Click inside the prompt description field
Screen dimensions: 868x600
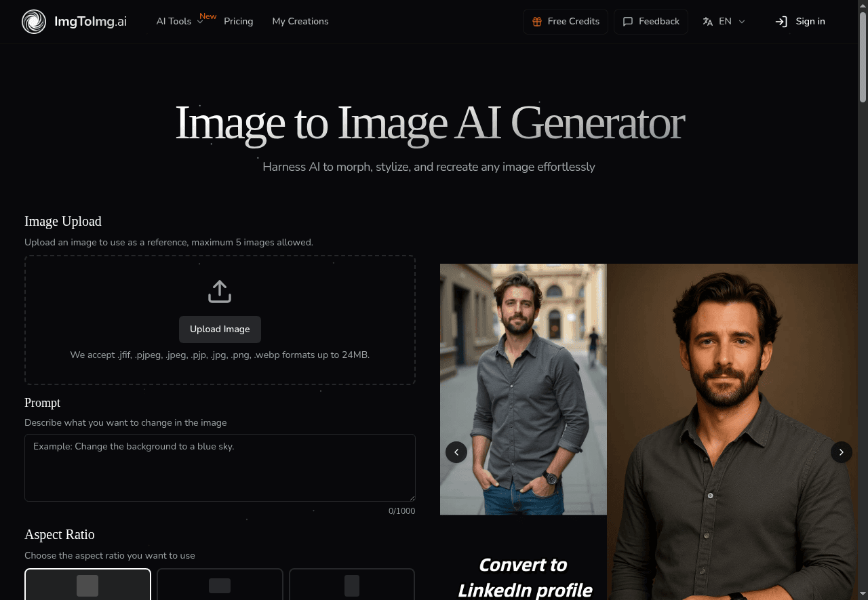[x=220, y=468]
